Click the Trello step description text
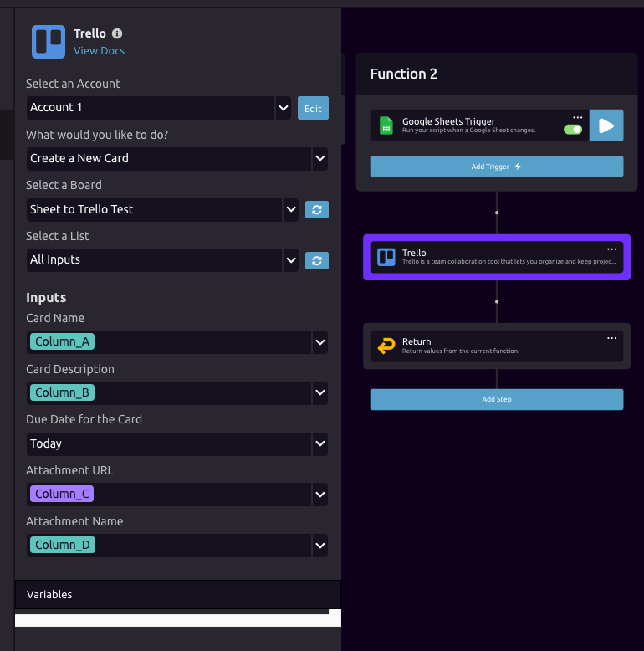This screenshot has height=651, width=644. [509, 262]
